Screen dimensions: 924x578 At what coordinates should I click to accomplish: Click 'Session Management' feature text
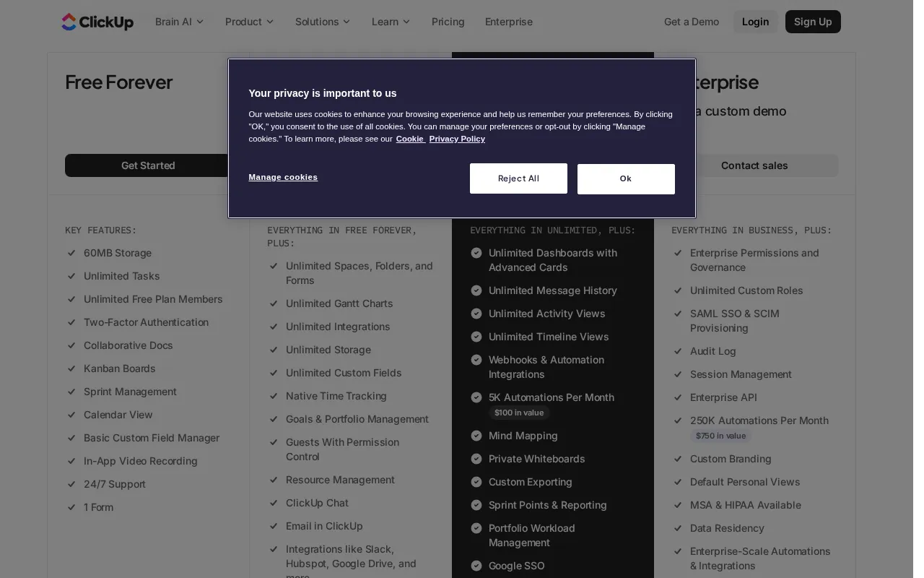[x=741, y=374]
